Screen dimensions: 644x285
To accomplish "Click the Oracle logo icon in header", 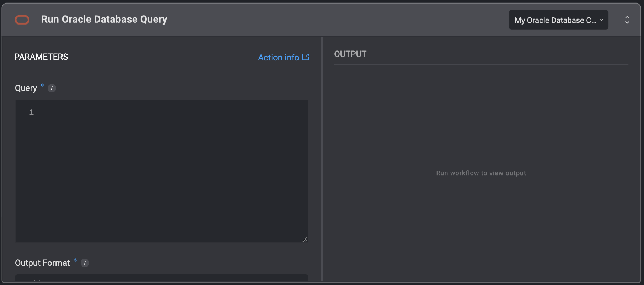I will pyautogui.click(x=22, y=20).
